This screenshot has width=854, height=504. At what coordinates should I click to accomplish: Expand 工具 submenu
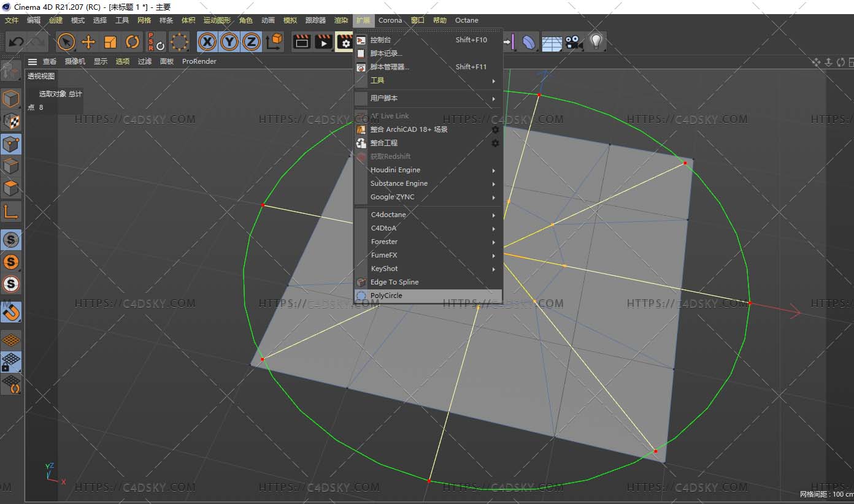click(428, 80)
